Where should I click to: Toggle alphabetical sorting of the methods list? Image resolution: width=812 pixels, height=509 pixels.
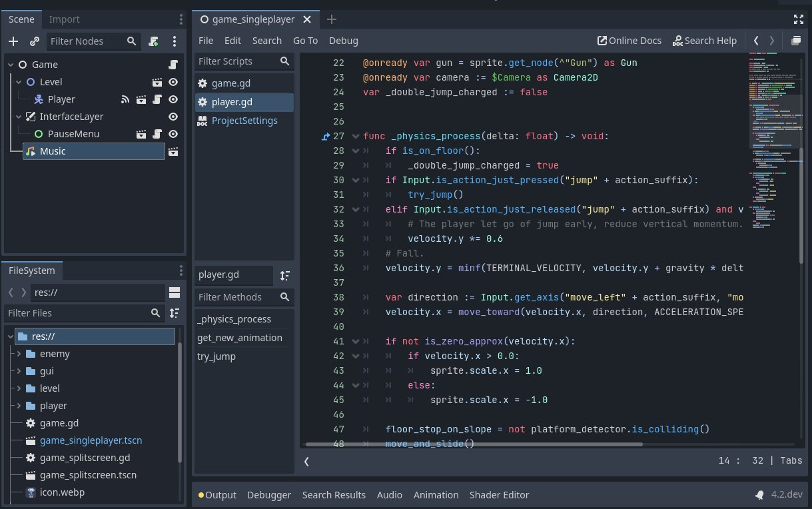point(285,276)
